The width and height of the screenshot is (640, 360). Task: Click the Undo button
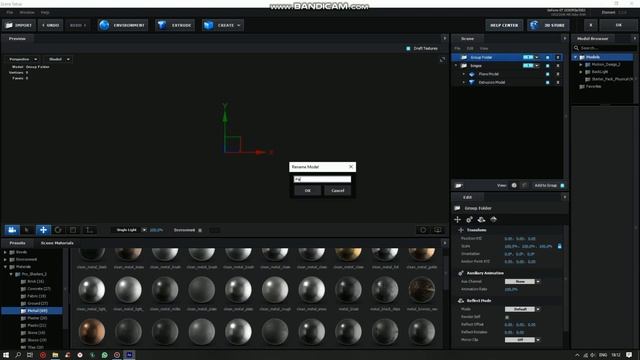click(51, 25)
